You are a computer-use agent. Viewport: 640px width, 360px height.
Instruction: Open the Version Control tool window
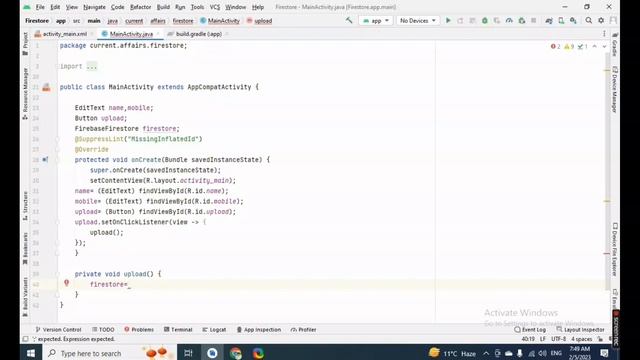[58, 329]
